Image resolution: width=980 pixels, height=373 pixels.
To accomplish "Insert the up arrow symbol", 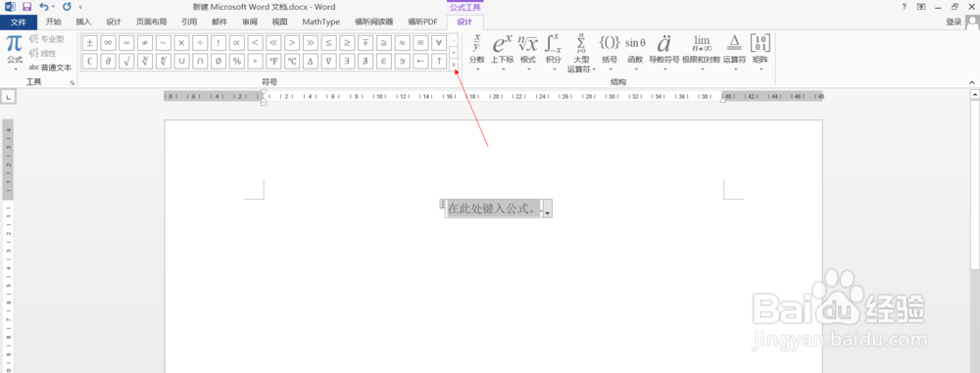I will click(x=439, y=61).
